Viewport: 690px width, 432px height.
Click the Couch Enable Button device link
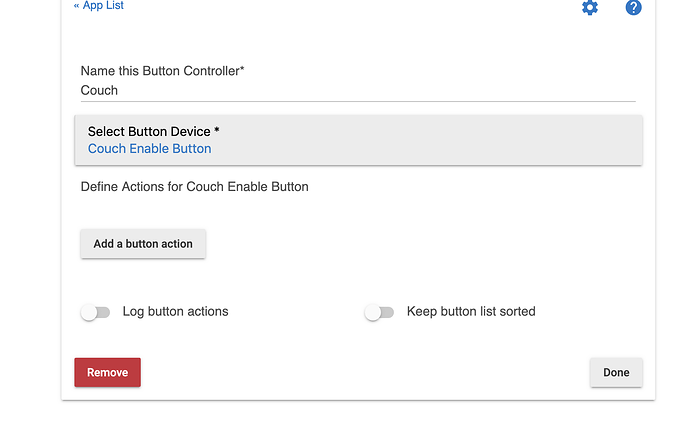point(150,149)
